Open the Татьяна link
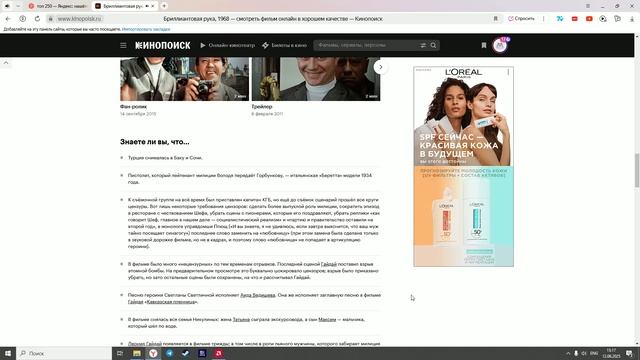640x360 pixels. (x=241, y=320)
